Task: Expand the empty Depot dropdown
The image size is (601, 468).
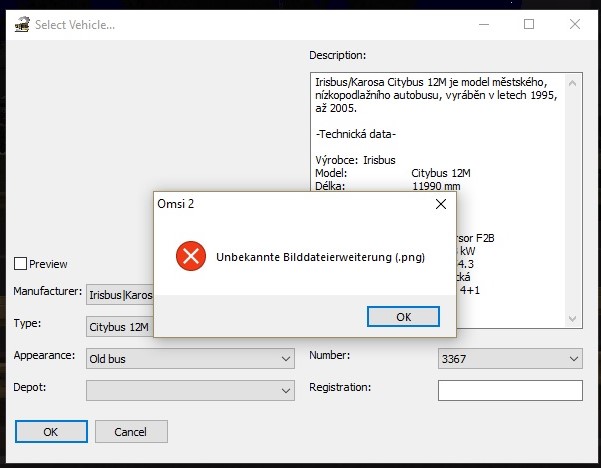Action: [x=190, y=389]
